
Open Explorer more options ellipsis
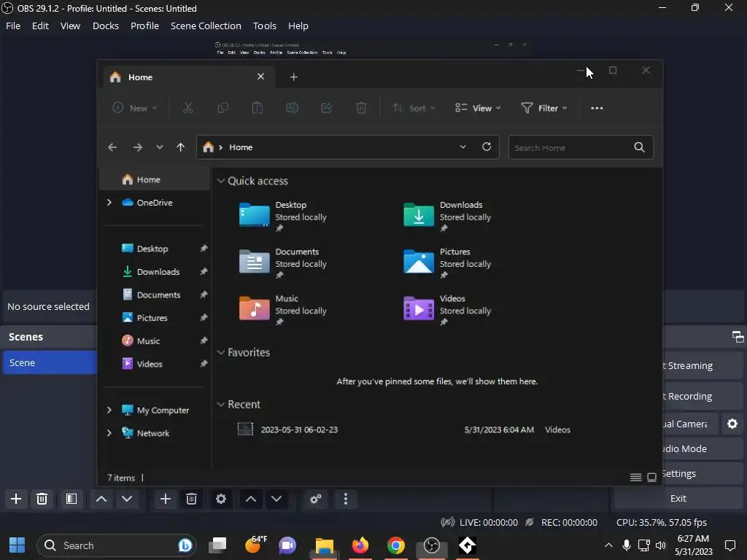[x=597, y=108]
